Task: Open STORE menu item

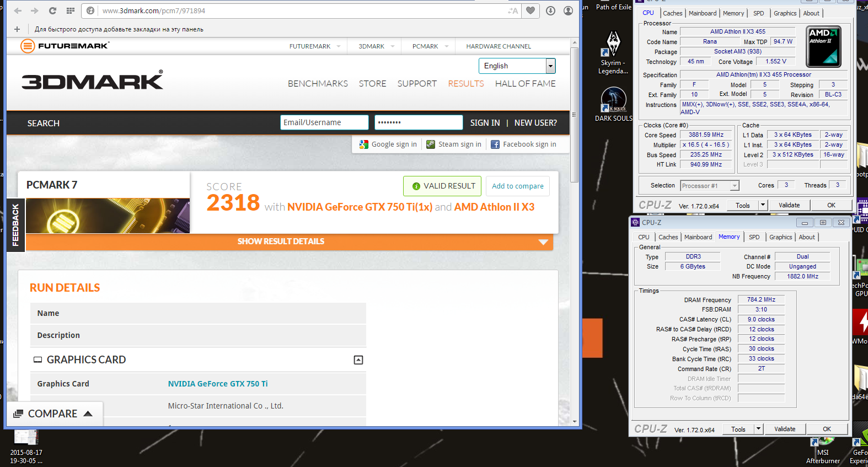Action: point(372,84)
